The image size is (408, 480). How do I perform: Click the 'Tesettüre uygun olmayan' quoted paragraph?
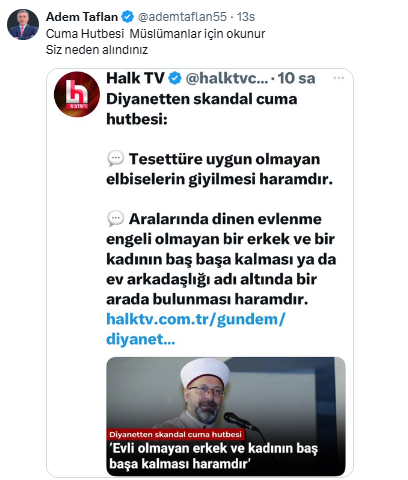(219, 169)
